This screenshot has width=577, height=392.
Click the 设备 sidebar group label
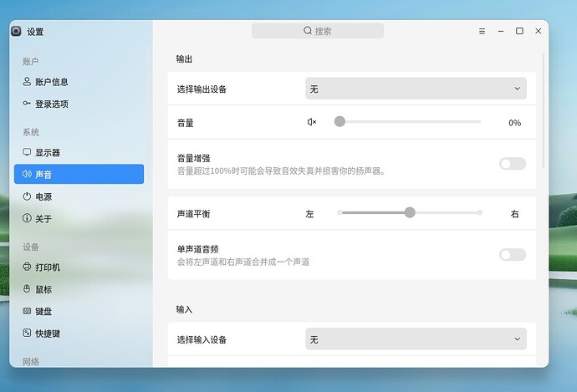tap(31, 247)
